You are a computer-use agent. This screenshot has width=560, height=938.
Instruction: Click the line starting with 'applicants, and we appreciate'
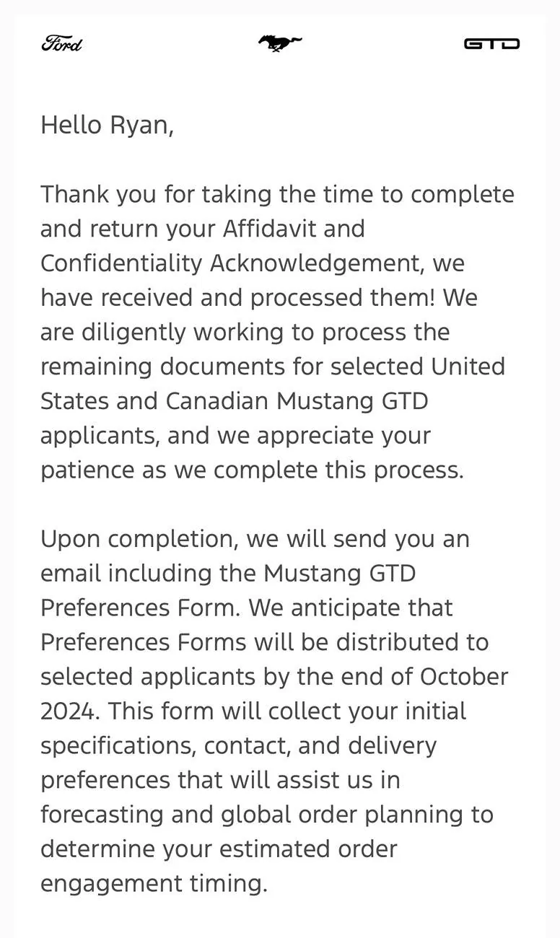[x=235, y=436]
